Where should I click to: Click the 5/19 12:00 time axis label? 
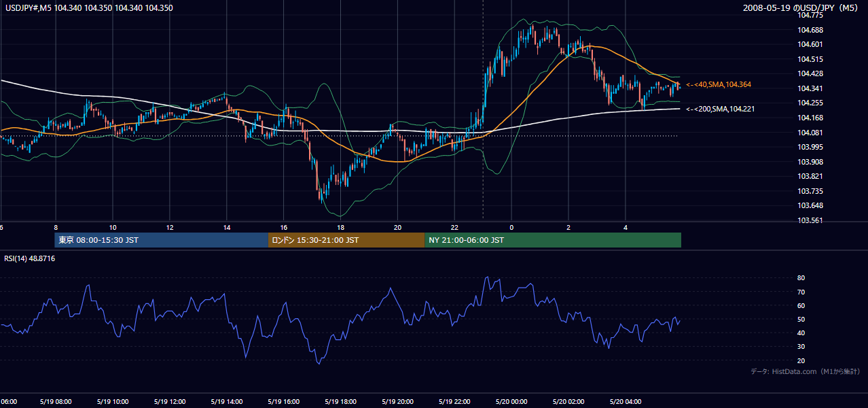point(170,401)
